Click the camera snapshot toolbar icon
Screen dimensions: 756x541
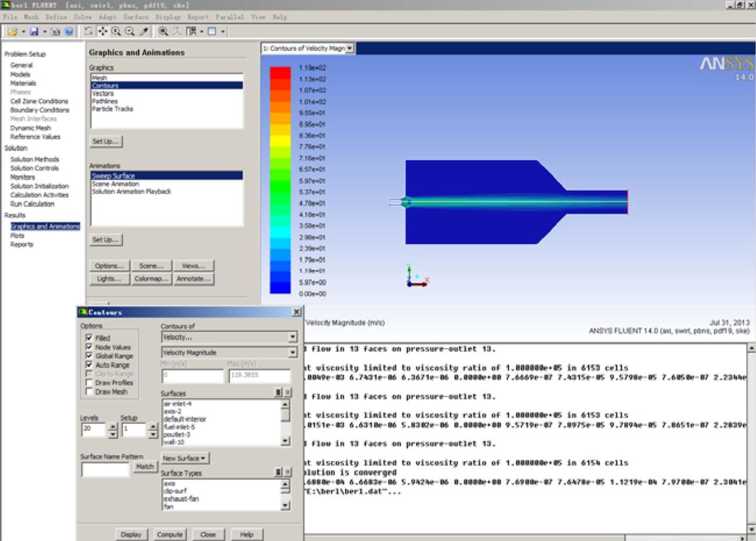(55, 31)
